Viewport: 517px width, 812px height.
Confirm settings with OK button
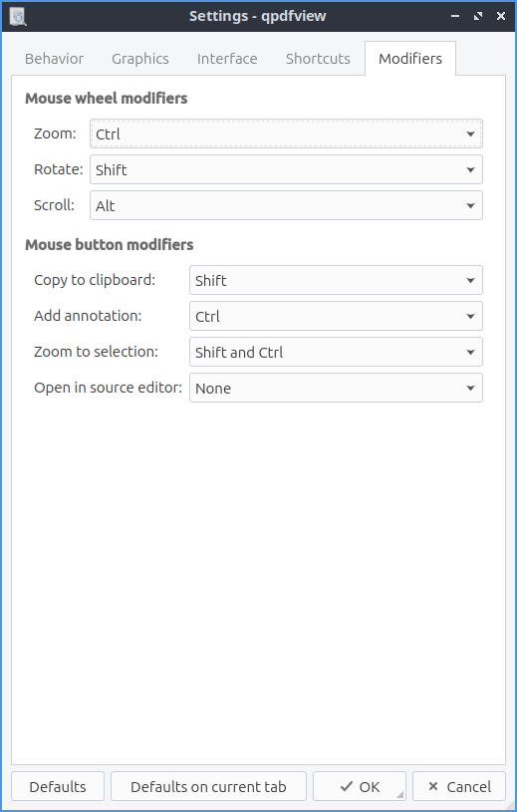click(360, 787)
